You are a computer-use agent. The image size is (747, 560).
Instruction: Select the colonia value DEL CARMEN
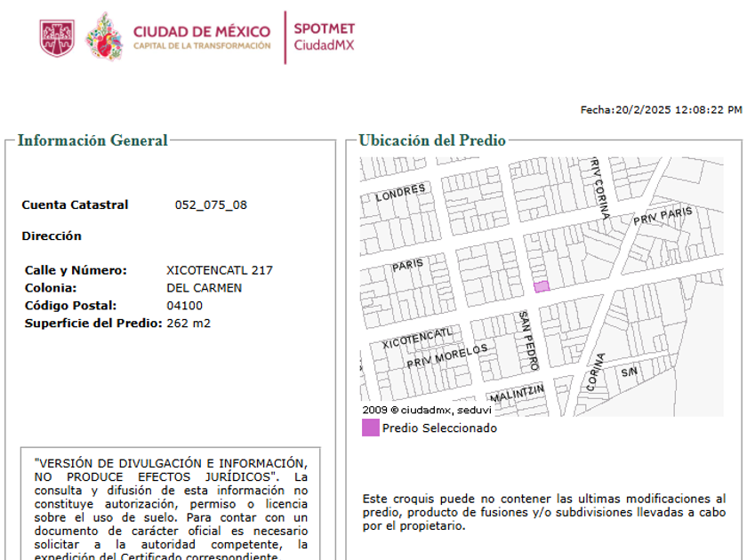pyautogui.click(x=204, y=288)
